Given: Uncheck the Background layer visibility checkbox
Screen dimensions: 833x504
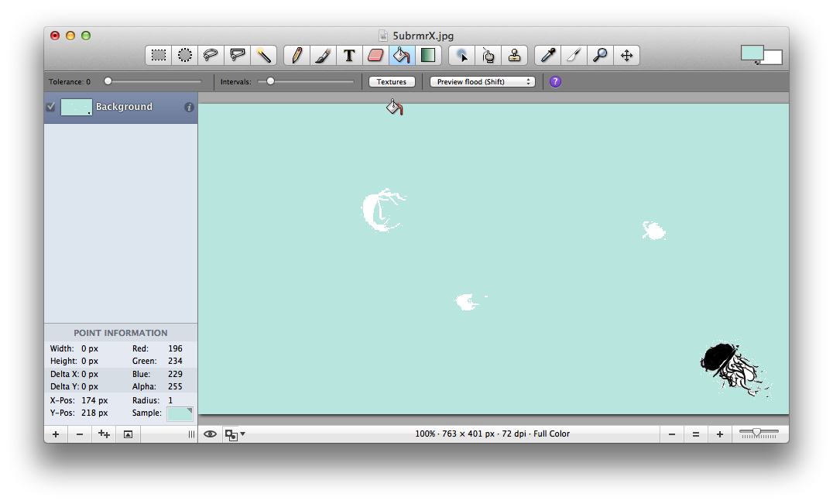Looking at the screenshot, I should click(x=50, y=107).
